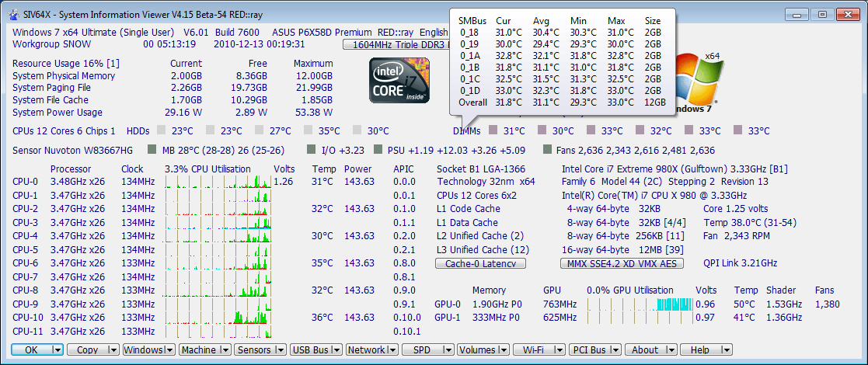The width and height of the screenshot is (868, 365).
Task: Open the 1604MHz Triple DDR3 button
Action: [396, 44]
